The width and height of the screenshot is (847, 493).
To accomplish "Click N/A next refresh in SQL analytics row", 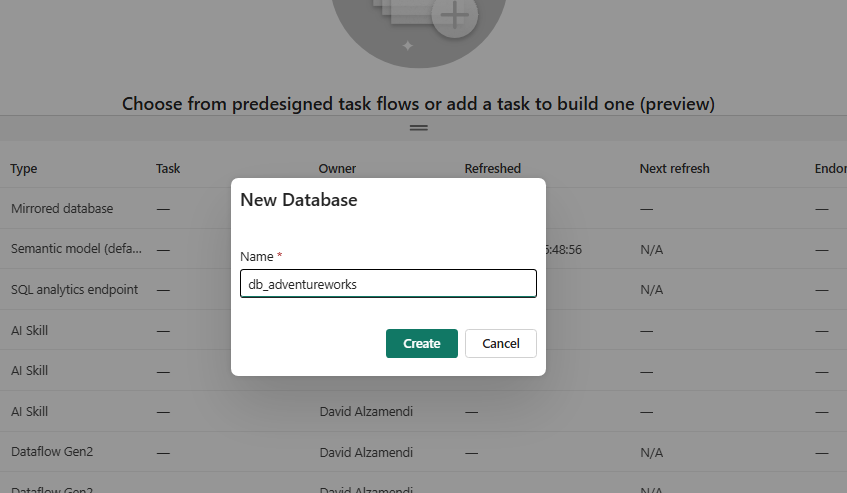I will coord(651,290).
